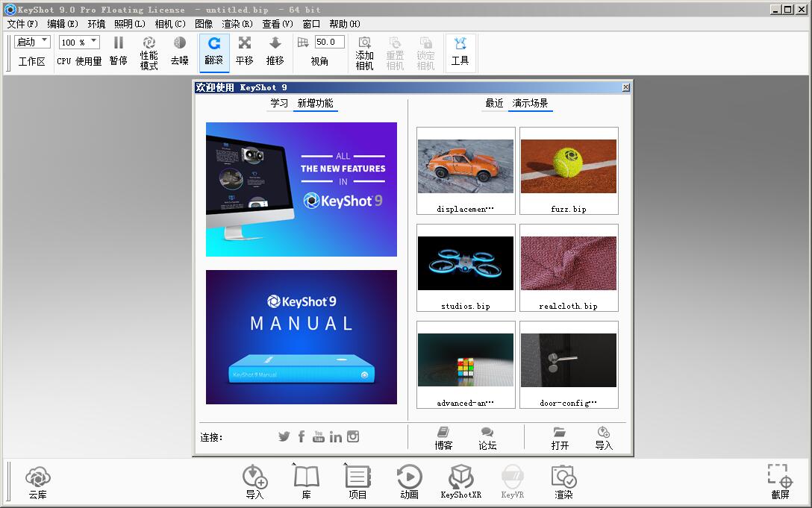This screenshot has width=812, height=508.
Task: Toggle the 去噪 denoise option
Action: [x=180, y=51]
